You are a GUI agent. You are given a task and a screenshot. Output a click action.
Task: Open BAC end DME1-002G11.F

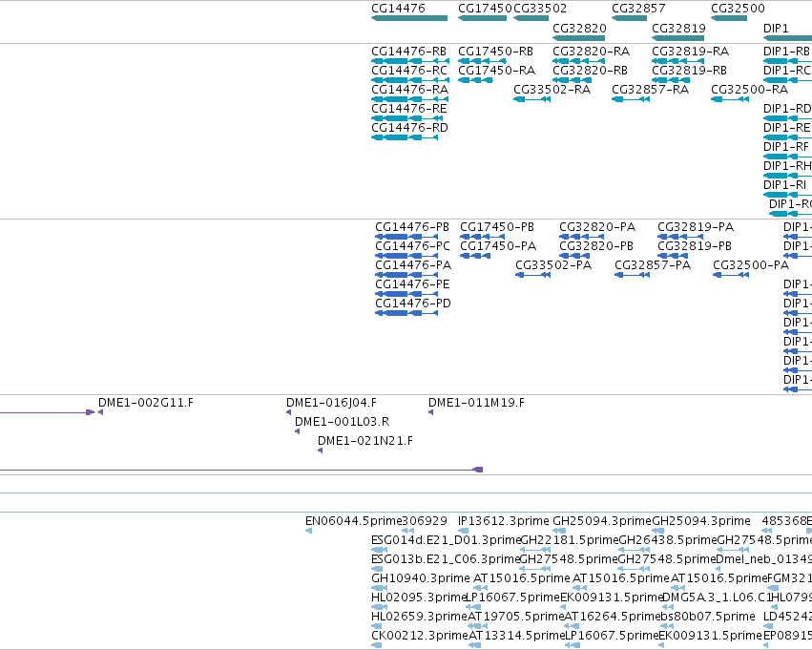(101, 412)
